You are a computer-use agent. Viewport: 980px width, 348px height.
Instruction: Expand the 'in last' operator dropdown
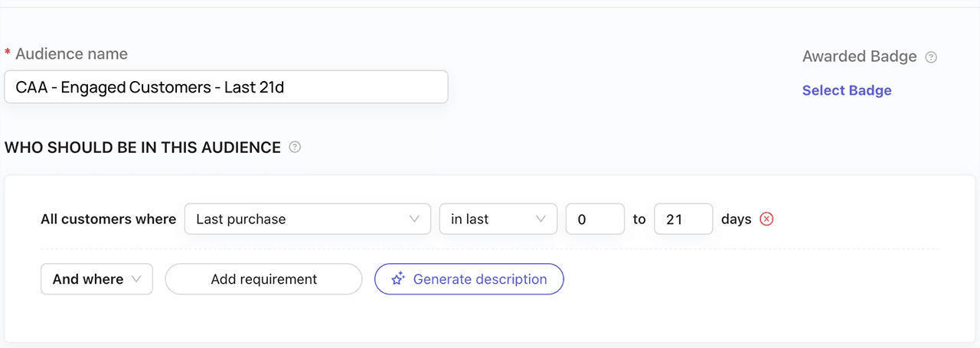(x=497, y=219)
